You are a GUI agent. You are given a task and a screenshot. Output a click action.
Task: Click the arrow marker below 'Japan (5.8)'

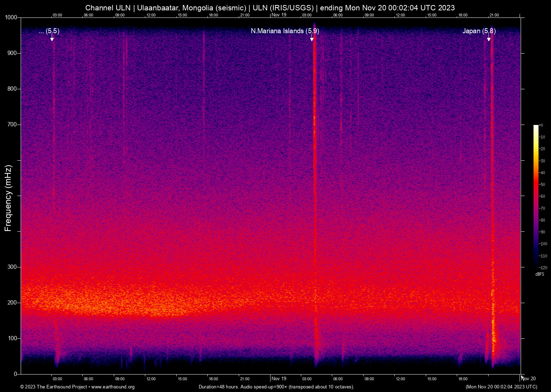[489, 38]
